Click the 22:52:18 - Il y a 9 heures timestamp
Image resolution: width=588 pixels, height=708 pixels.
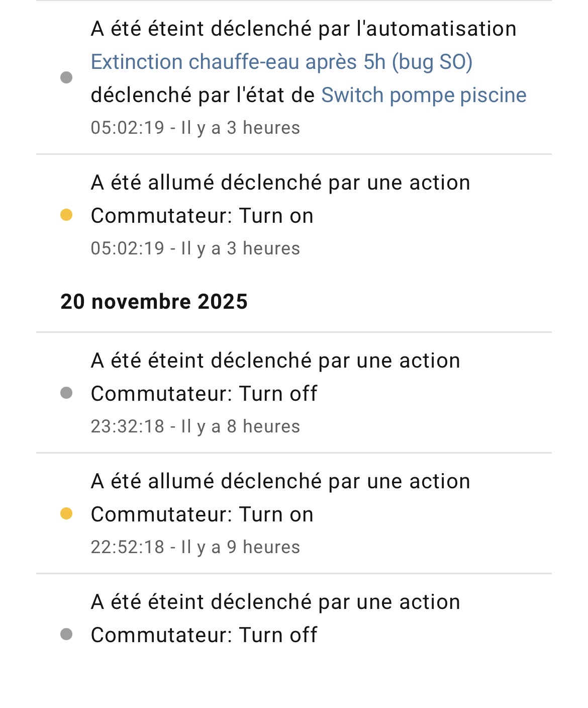coord(195,547)
